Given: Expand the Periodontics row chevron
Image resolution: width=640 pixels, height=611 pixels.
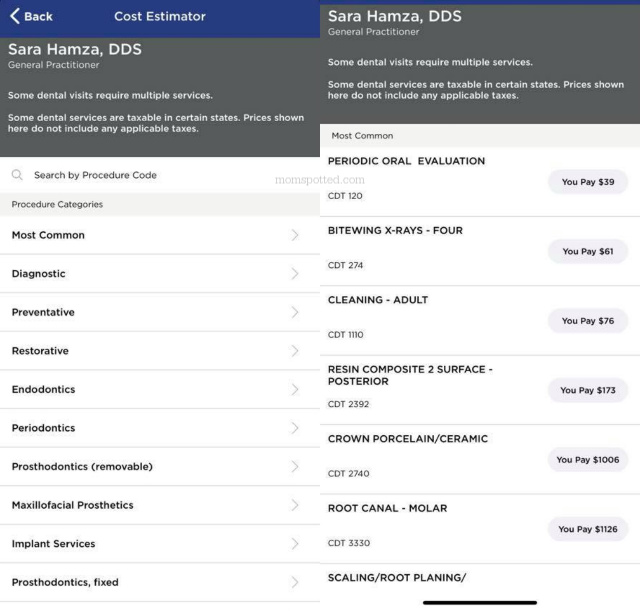Looking at the screenshot, I should (295, 428).
